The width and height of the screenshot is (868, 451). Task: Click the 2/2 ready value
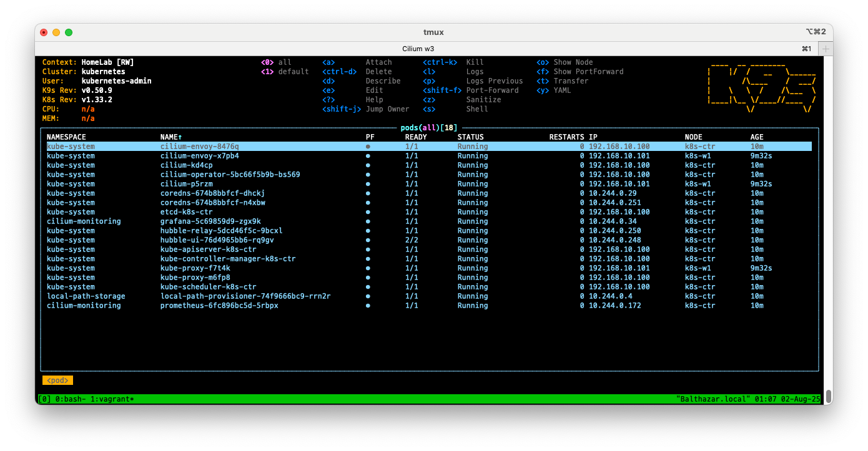click(412, 240)
